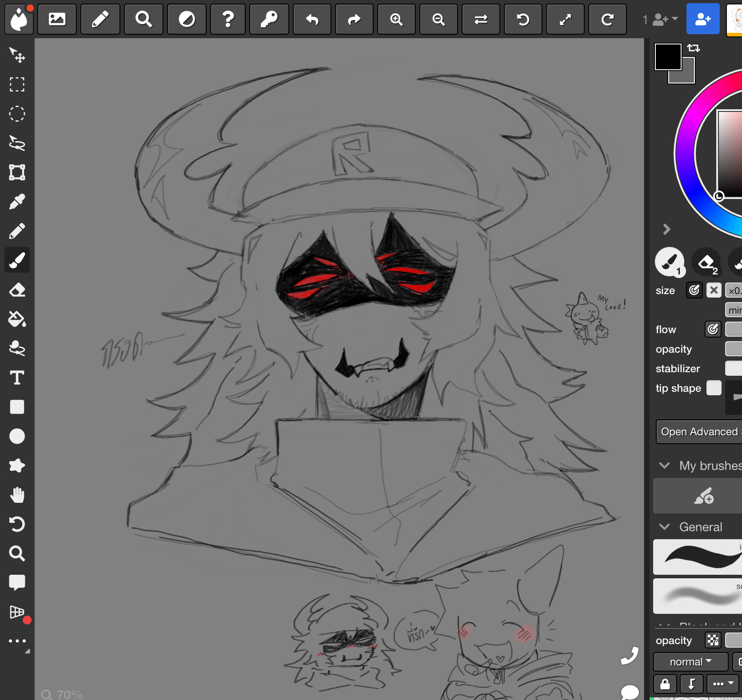742x700 pixels.
Task: Click the X button next to size
Action: click(x=714, y=290)
